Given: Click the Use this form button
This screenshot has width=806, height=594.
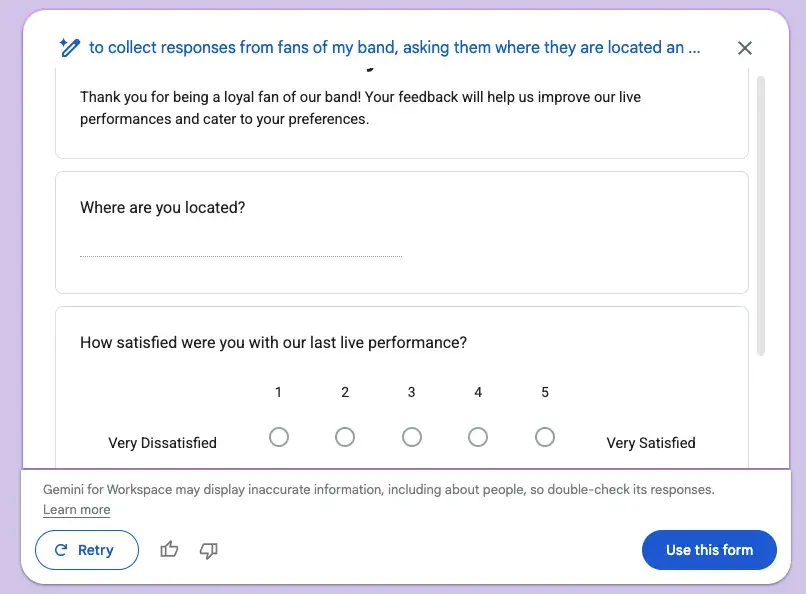Looking at the screenshot, I should (709, 550).
